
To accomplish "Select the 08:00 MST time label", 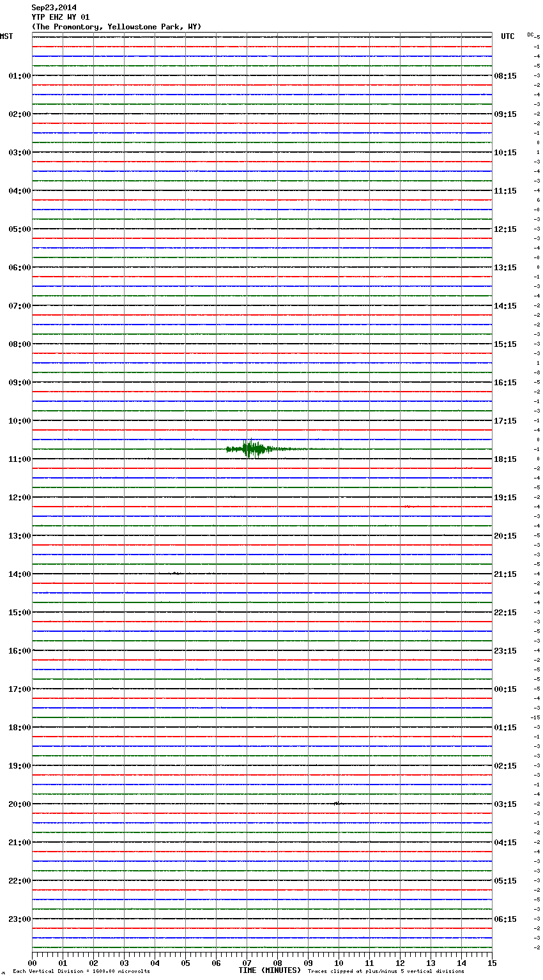I will pos(20,344).
